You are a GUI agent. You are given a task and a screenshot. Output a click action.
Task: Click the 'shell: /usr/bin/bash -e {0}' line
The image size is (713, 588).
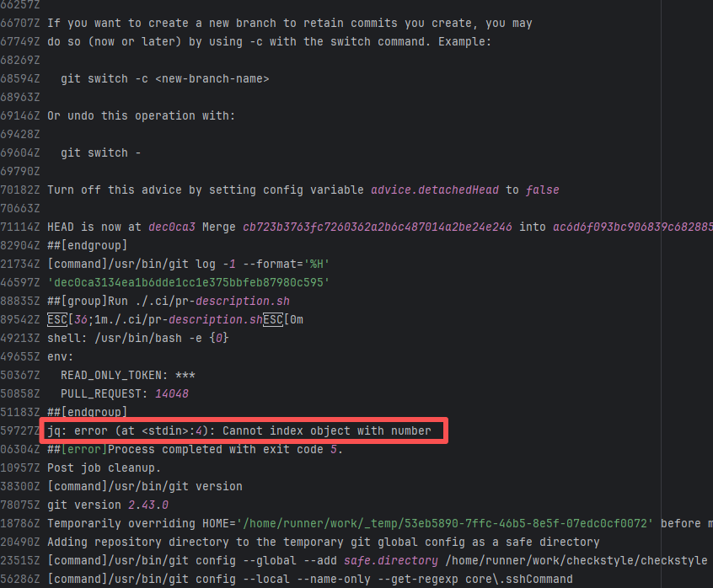138,338
